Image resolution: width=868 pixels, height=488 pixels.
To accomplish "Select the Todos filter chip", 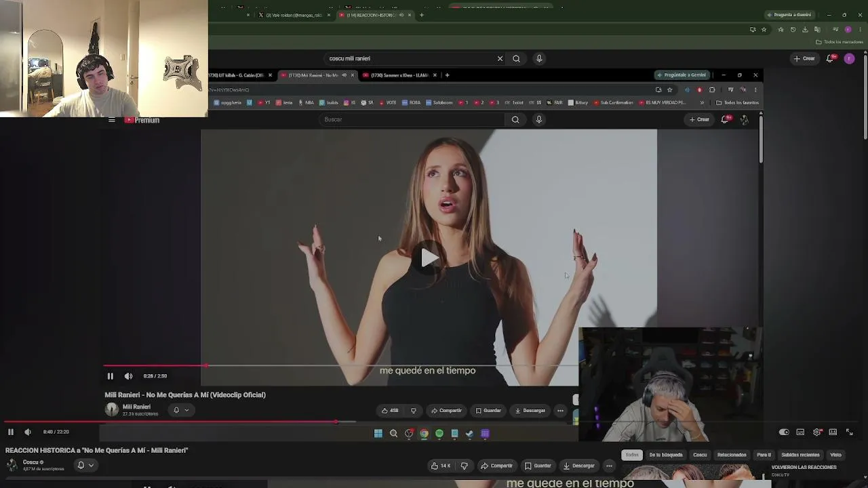I will [632, 455].
